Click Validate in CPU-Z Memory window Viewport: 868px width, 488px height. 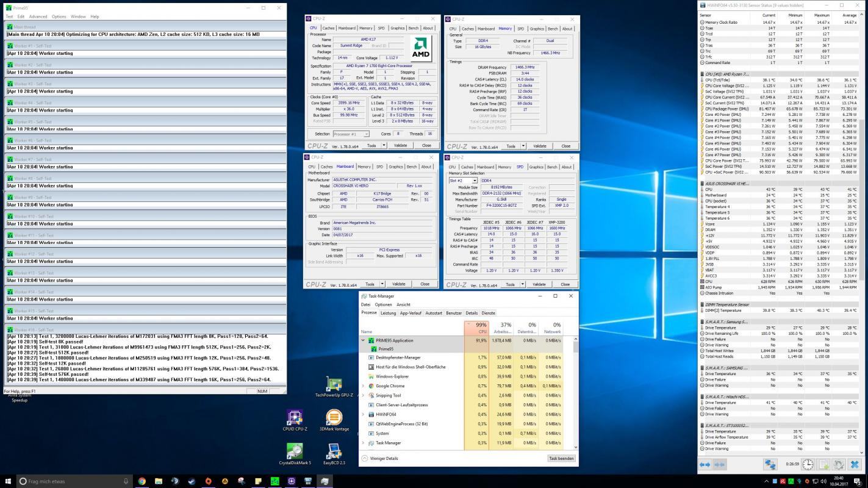pyautogui.click(x=540, y=146)
